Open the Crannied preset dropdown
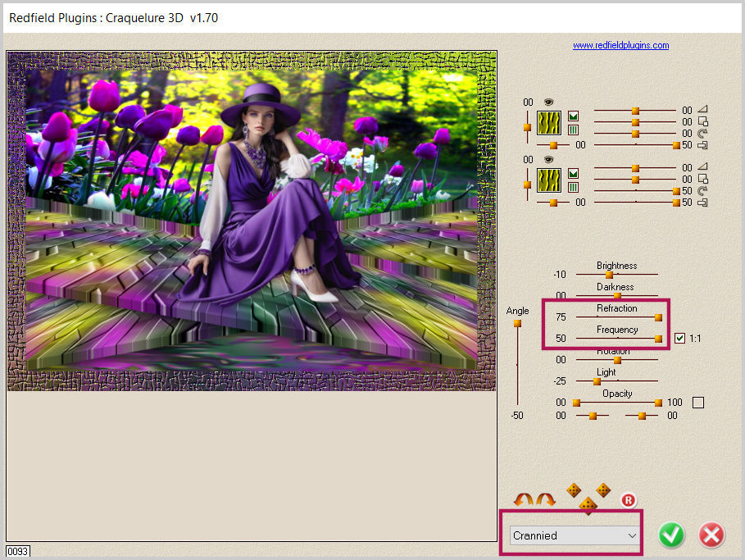The height and width of the screenshot is (560, 745). tap(575, 535)
